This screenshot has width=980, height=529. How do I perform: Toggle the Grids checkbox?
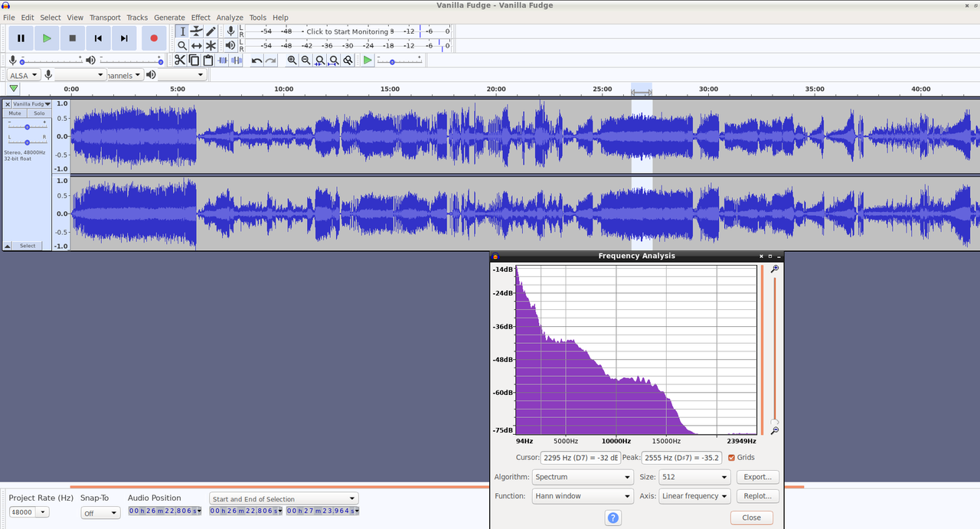tap(731, 458)
